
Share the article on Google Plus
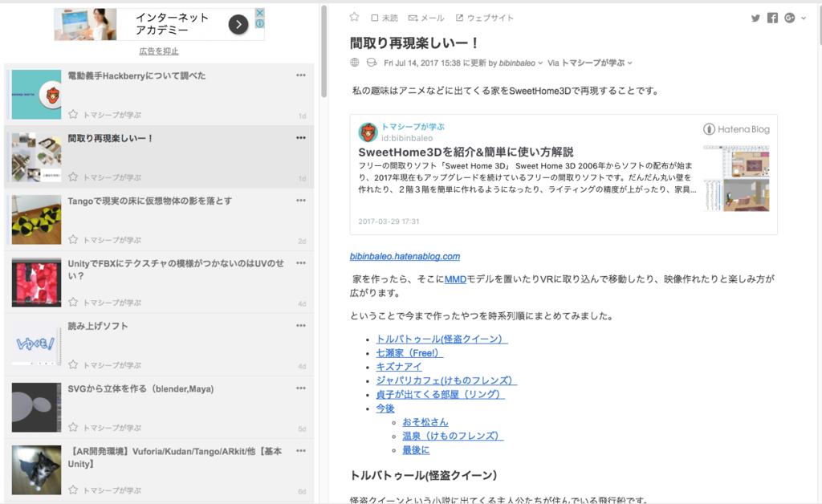[x=790, y=18]
